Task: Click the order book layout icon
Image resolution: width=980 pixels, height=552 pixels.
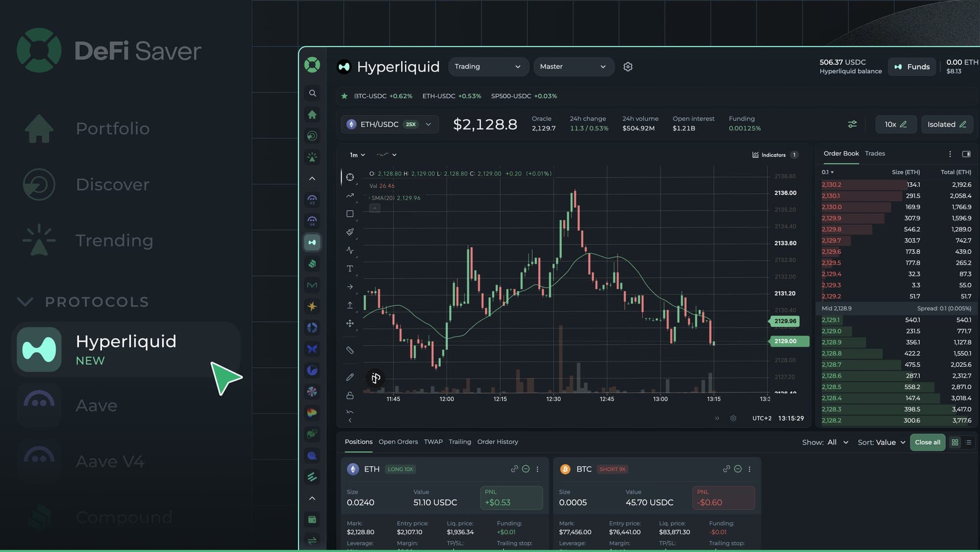Action: click(x=966, y=154)
